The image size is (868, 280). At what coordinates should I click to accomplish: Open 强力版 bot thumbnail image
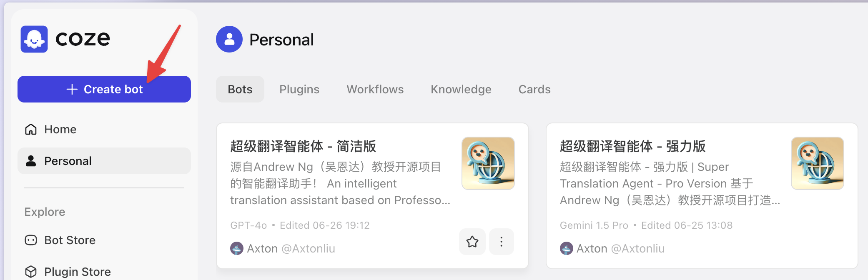click(x=818, y=163)
